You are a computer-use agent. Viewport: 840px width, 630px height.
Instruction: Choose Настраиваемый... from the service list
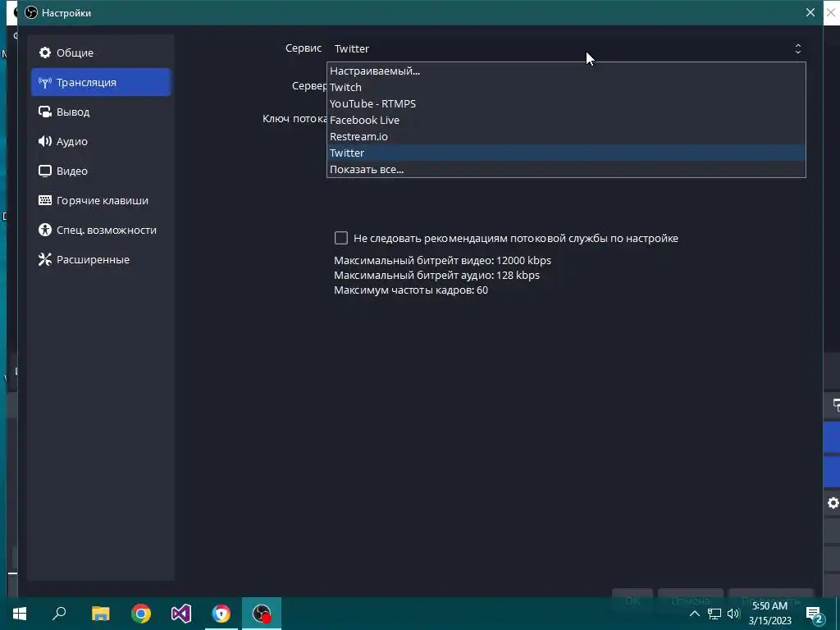(566, 71)
